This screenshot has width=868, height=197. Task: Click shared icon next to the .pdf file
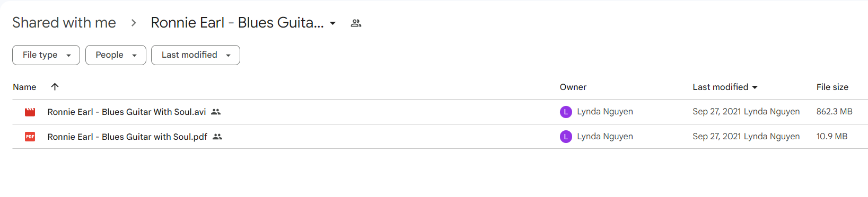[217, 137]
